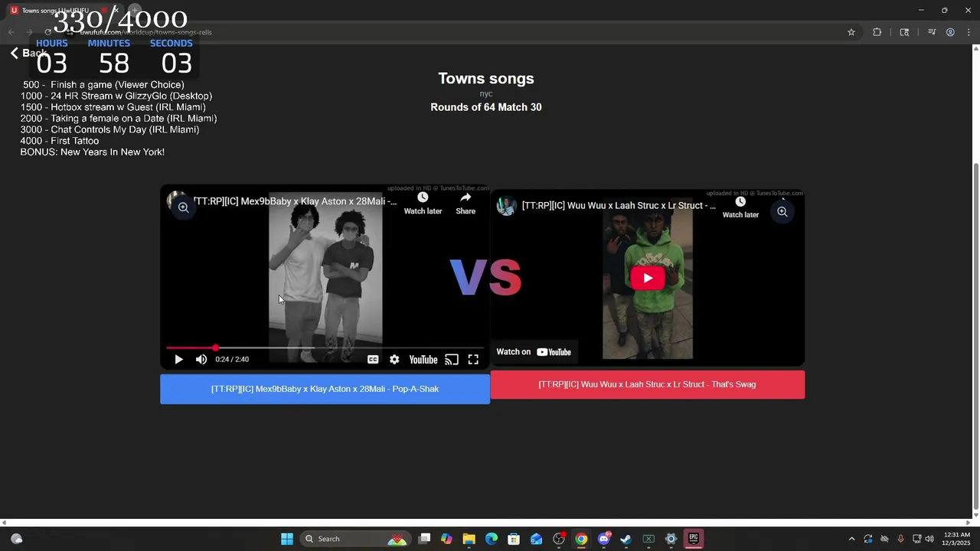
Task: Open File Explorer from the taskbar
Action: (469, 539)
